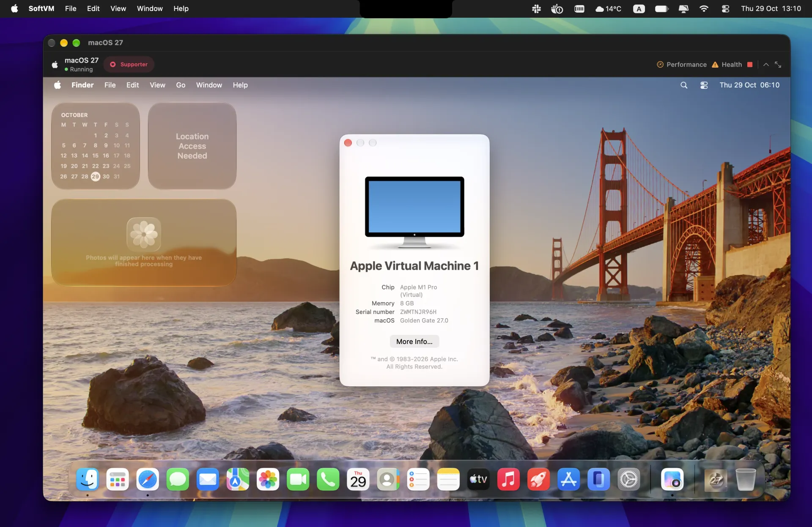Launch Reminders from the dock
The image size is (812, 527).
tap(418, 479)
